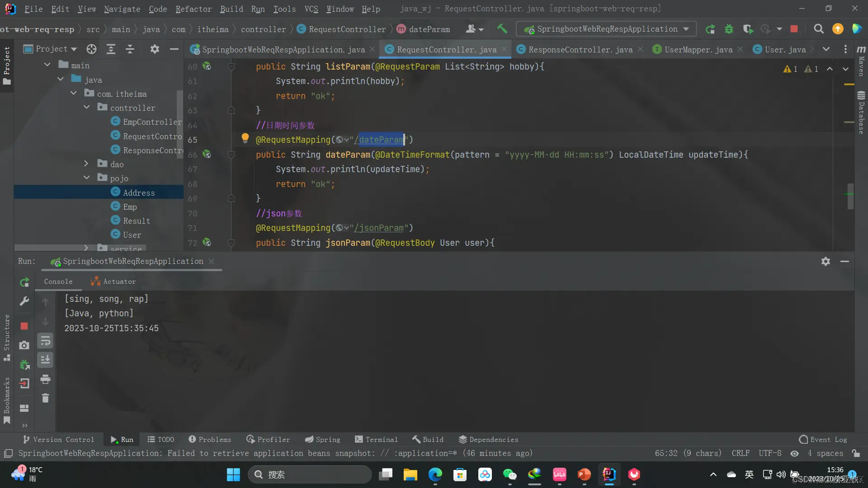Open the Refactor menu
The width and height of the screenshot is (868, 488).
pos(193,9)
